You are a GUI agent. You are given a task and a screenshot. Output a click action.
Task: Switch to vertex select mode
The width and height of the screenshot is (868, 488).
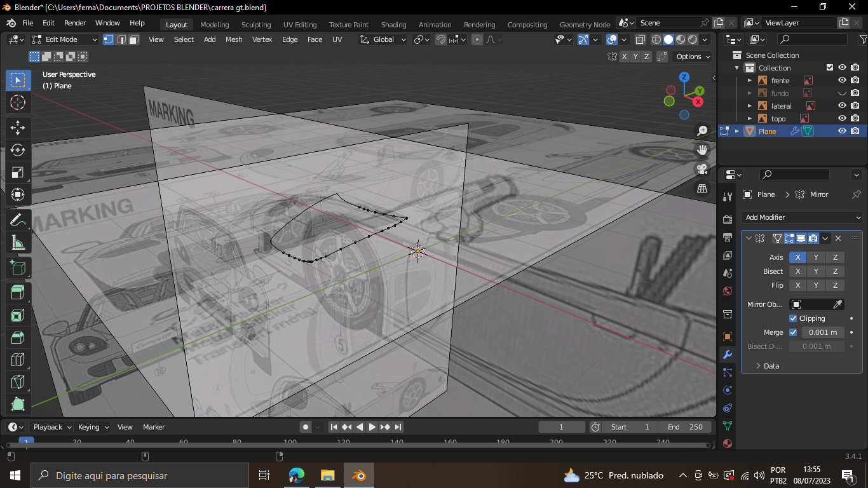[x=109, y=39]
